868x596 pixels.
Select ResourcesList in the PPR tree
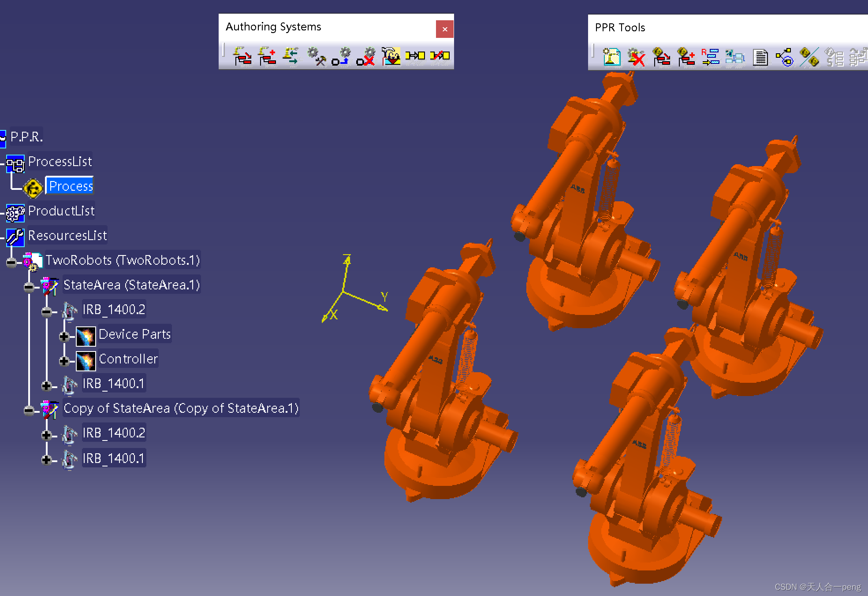tap(67, 236)
